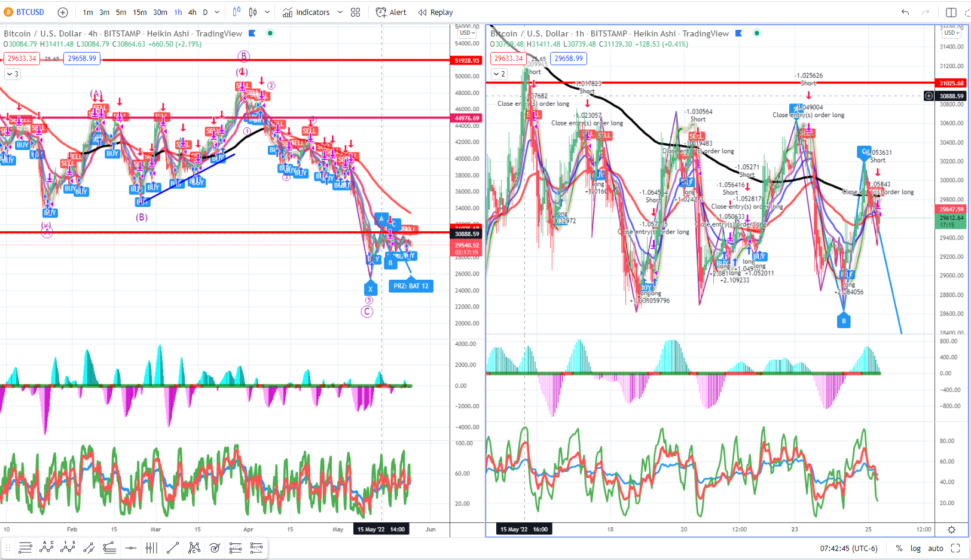Select the 15m timeframe
The height and width of the screenshot is (560, 971).
139,12
